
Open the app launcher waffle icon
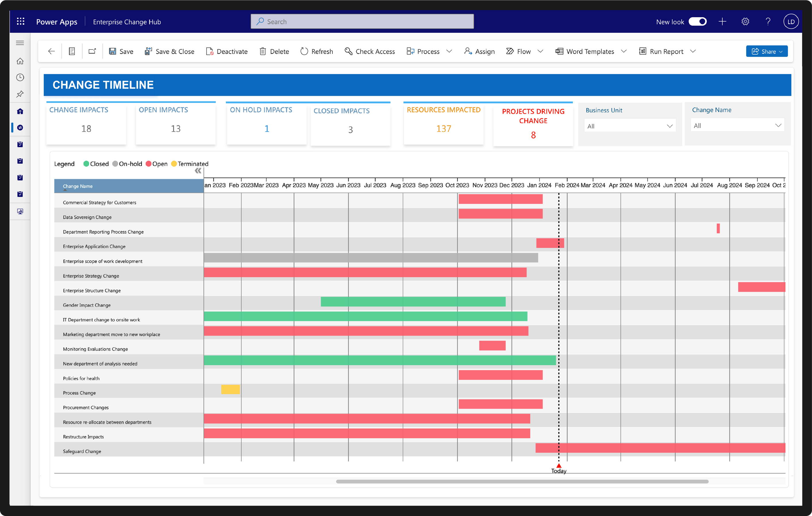(x=21, y=22)
